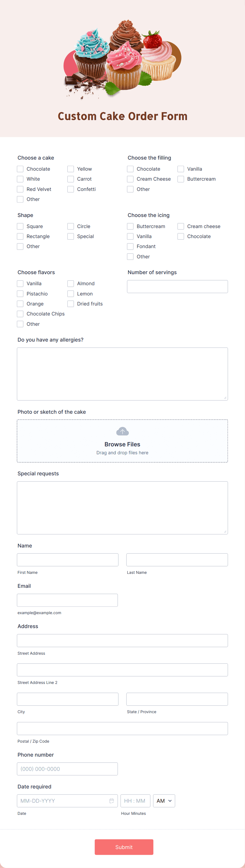Image resolution: width=245 pixels, height=868 pixels.
Task: Check the Confetti cake option
Action: coord(71,189)
